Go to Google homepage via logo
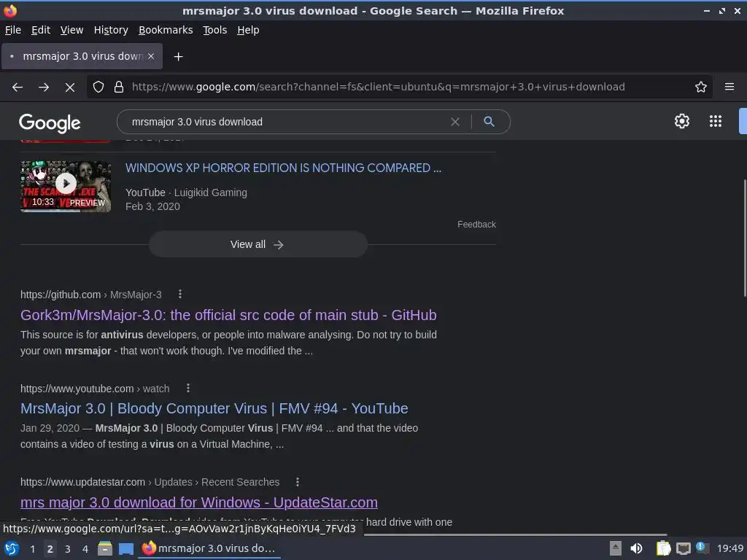The image size is (747, 560). click(x=50, y=122)
